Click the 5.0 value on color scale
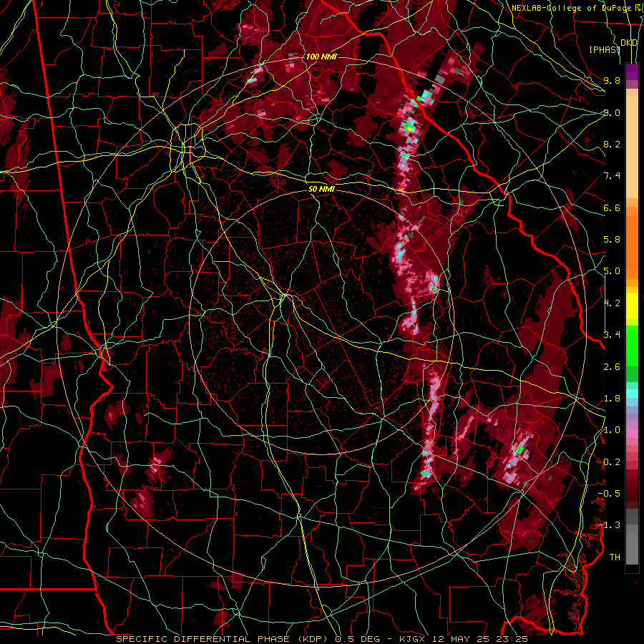The image size is (644, 644). (612, 271)
